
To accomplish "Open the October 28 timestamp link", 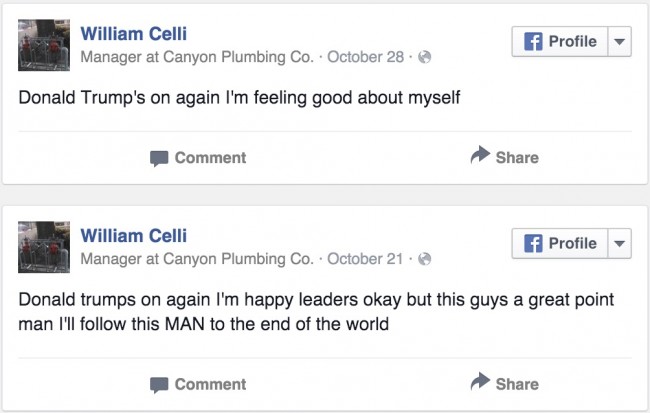I will (365, 58).
